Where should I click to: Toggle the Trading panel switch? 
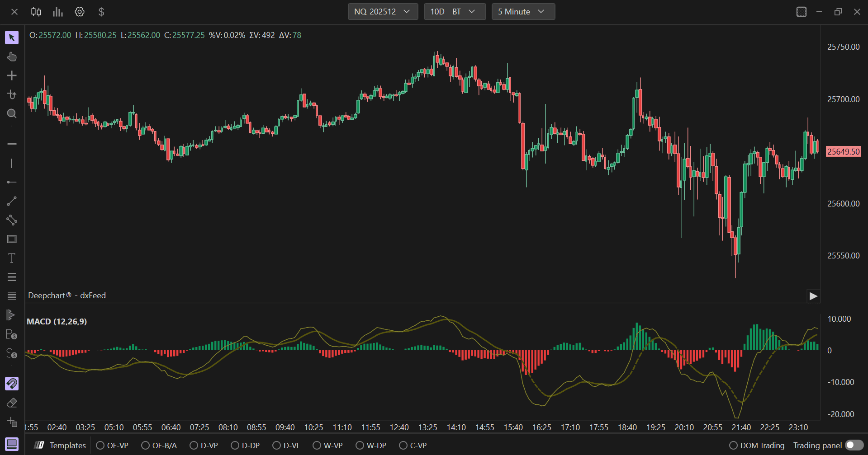pyautogui.click(x=854, y=446)
